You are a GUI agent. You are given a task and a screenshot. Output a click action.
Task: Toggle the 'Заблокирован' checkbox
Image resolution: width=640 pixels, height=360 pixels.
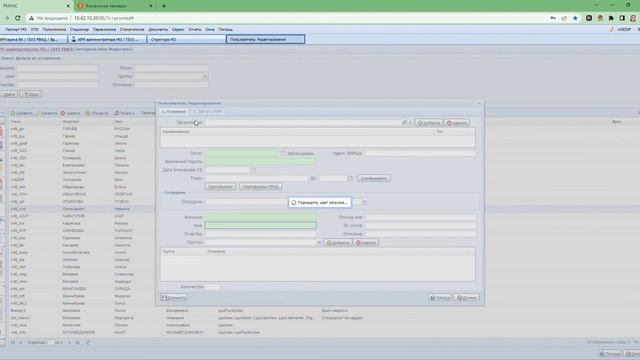[283, 153]
